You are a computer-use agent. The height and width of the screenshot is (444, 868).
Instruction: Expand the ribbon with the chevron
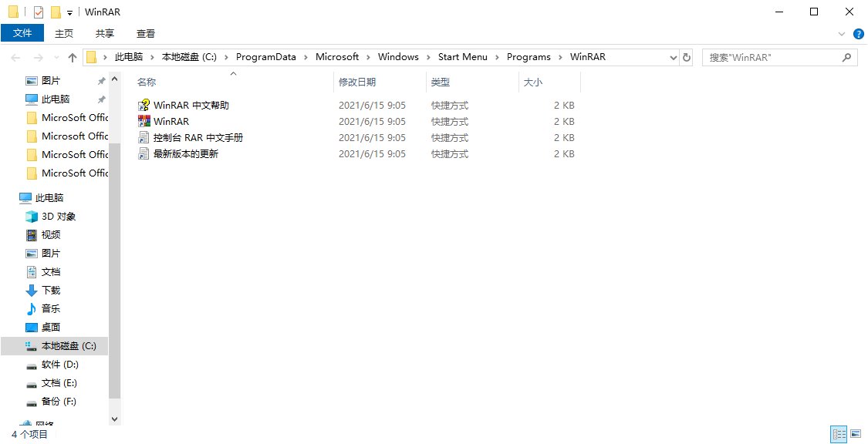click(x=843, y=34)
